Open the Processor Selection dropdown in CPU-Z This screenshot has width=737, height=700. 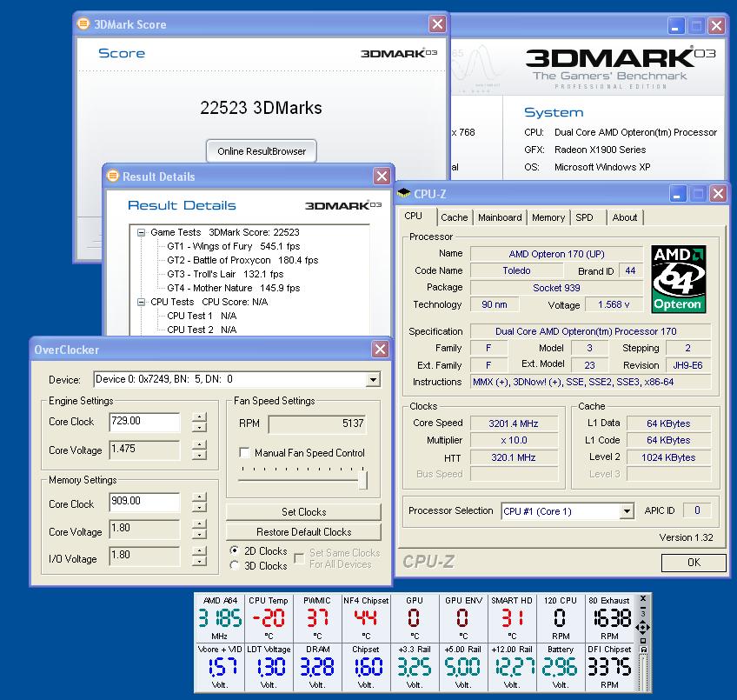[x=627, y=511]
